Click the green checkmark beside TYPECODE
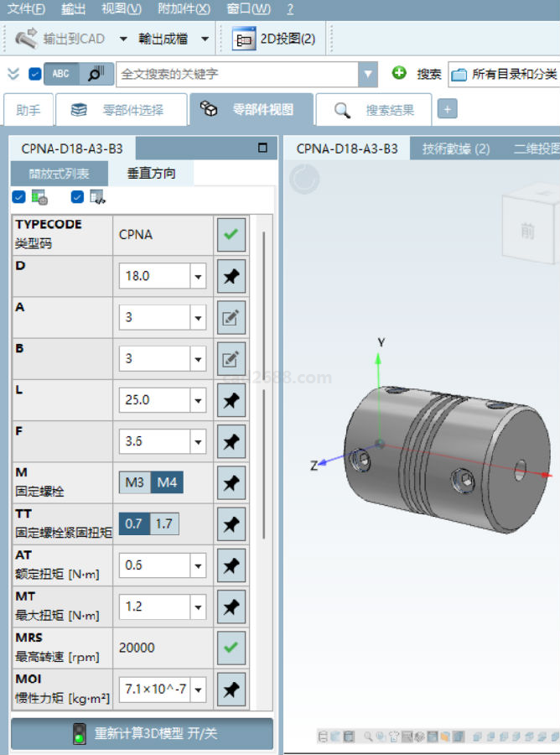Image resolution: width=560 pixels, height=755 pixels. point(231,235)
